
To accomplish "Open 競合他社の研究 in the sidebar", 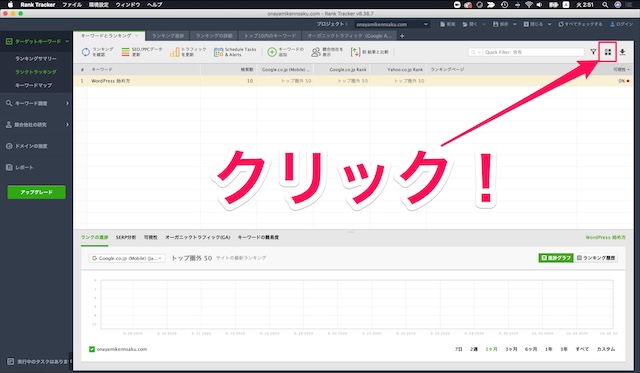I will 31,124.
